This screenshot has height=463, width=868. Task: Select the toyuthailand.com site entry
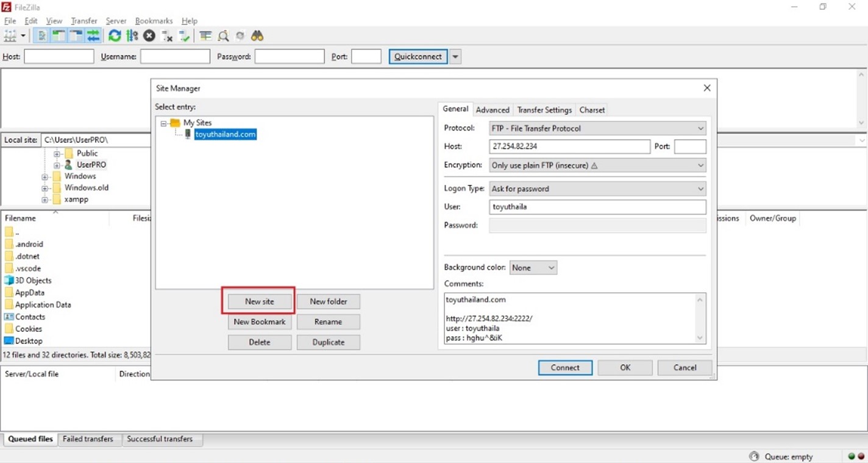pyautogui.click(x=226, y=134)
